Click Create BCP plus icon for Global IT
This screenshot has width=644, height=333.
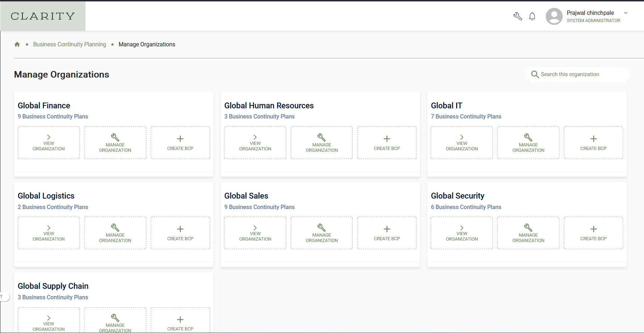coord(594,139)
